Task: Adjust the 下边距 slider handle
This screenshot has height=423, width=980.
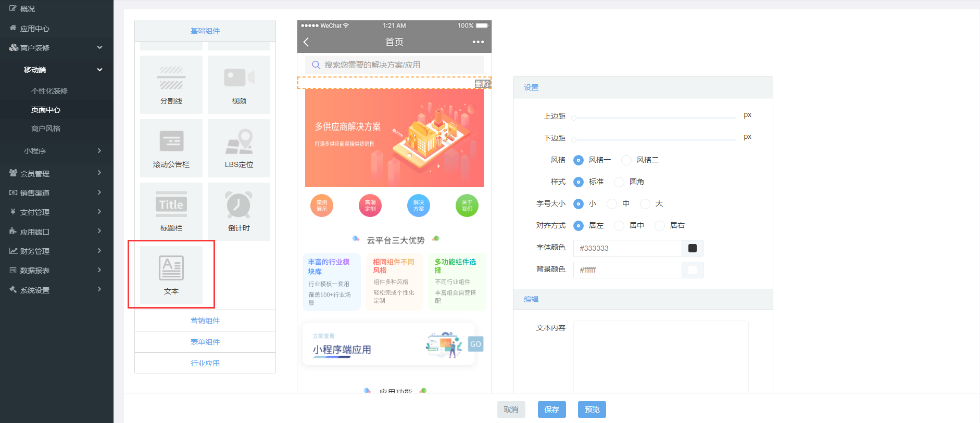Action: (574, 140)
